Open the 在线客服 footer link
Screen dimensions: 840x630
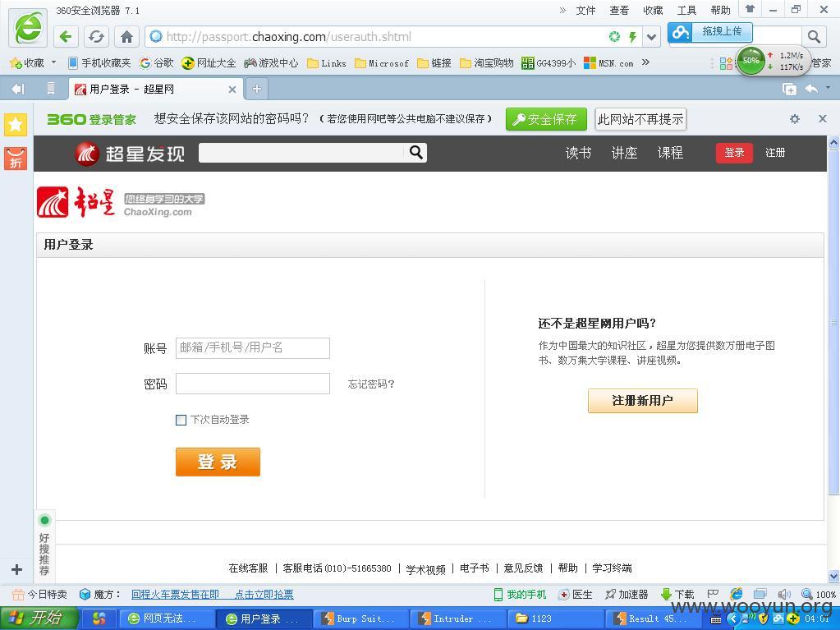(x=248, y=568)
